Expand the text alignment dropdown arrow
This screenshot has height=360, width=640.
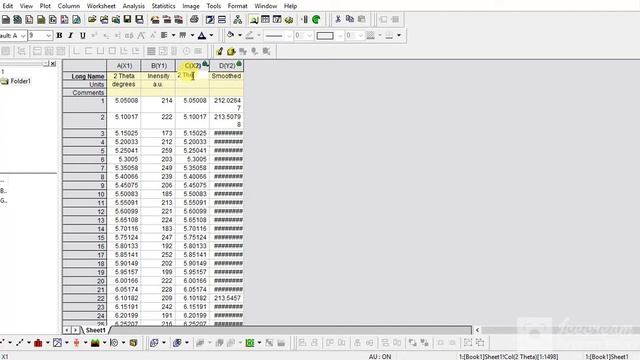(173, 36)
